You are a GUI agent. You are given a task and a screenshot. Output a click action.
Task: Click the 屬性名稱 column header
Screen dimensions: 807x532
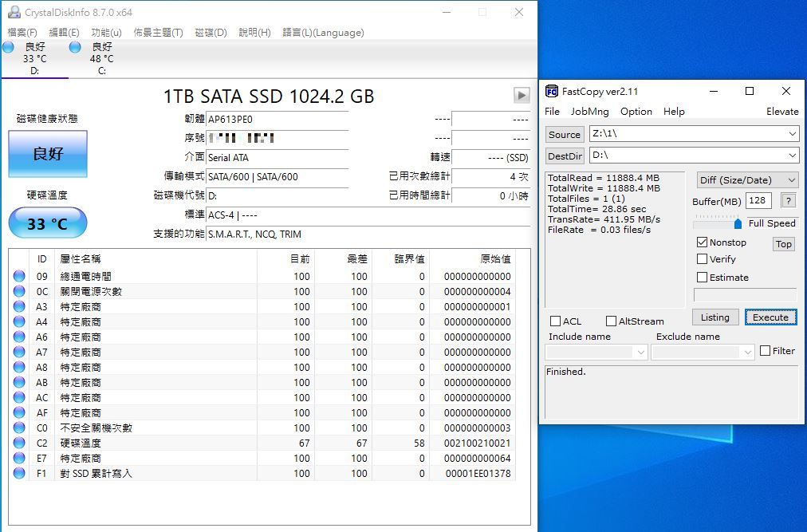tap(155, 258)
